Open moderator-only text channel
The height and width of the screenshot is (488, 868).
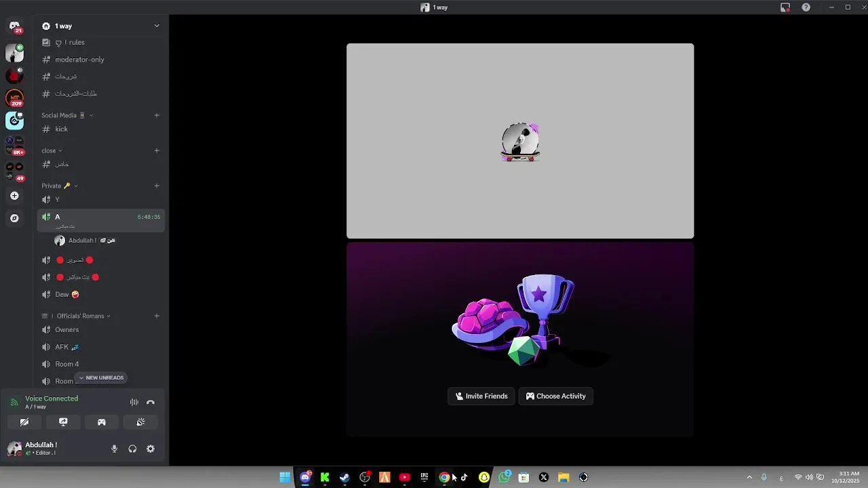pos(101,60)
